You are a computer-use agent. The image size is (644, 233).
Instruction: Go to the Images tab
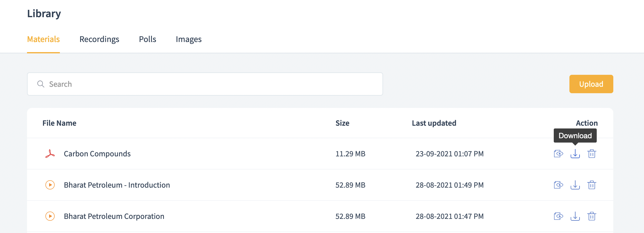point(188,39)
